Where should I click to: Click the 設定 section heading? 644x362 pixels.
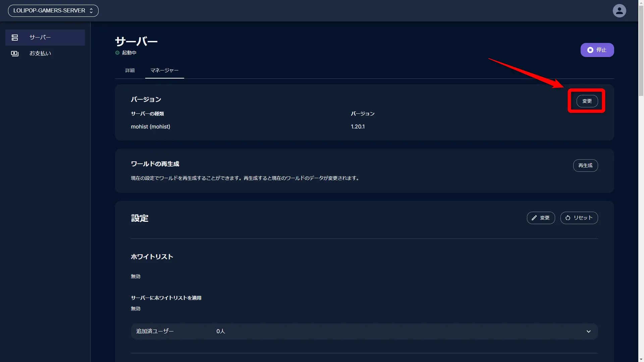(x=140, y=218)
